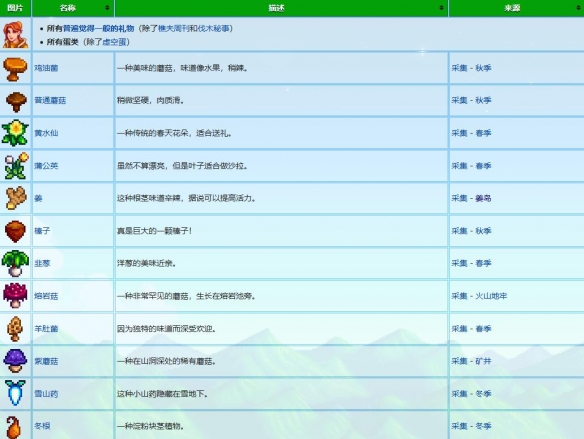
Task: Open 采集 - 春季 source for 黄水仙
Action: coord(472,133)
